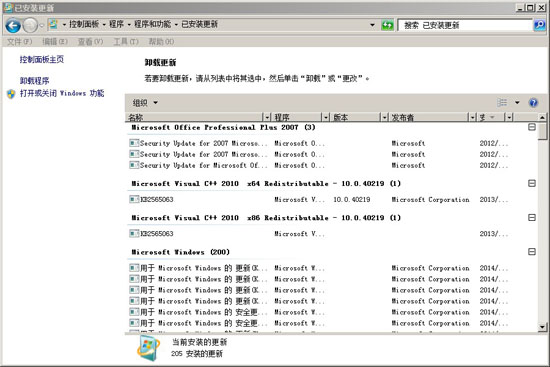Open the view options dropdown arrow
The height and width of the screenshot is (367, 550).
pyautogui.click(x=517, y=102)
